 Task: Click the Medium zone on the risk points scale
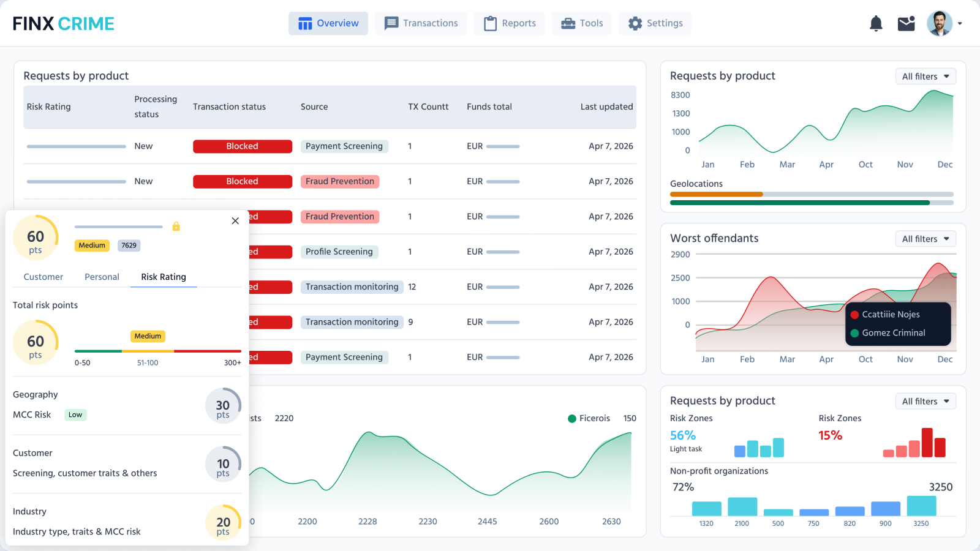[148, 351]
